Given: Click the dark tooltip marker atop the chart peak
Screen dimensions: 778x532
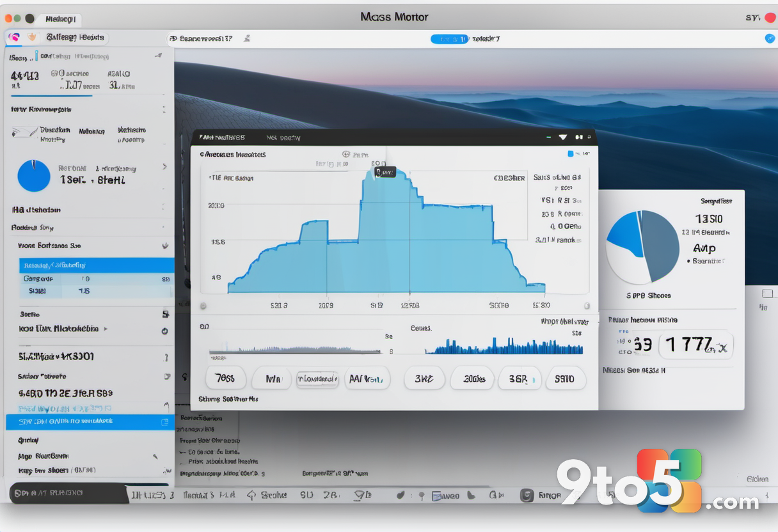Looking at the screenshot, I should 385,172.
